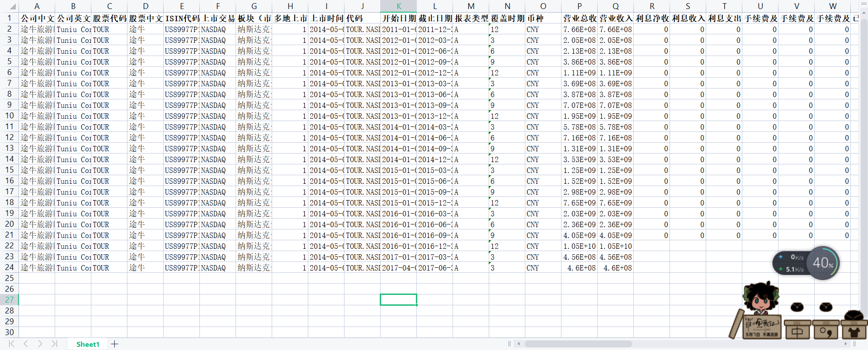
Task: Jump to the first sheet tab arrow
Action: point(11,344)
